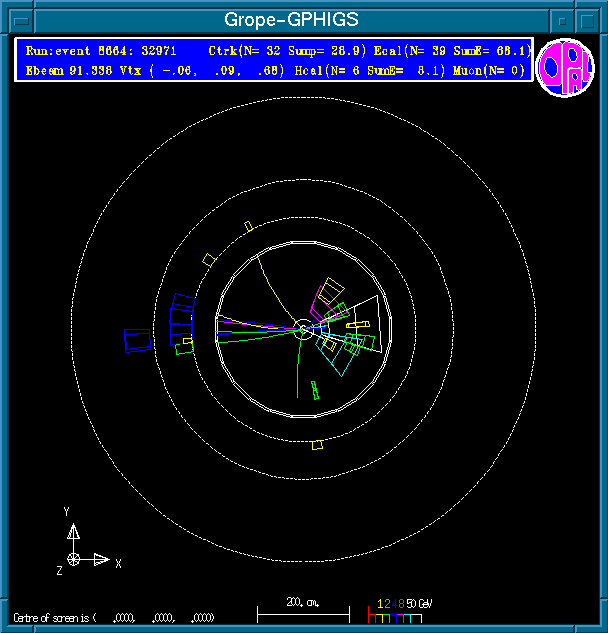This screenshot has height=633, width=608.
Task: Click the green block below the blue cluster
Action: [x=184, y=349]
